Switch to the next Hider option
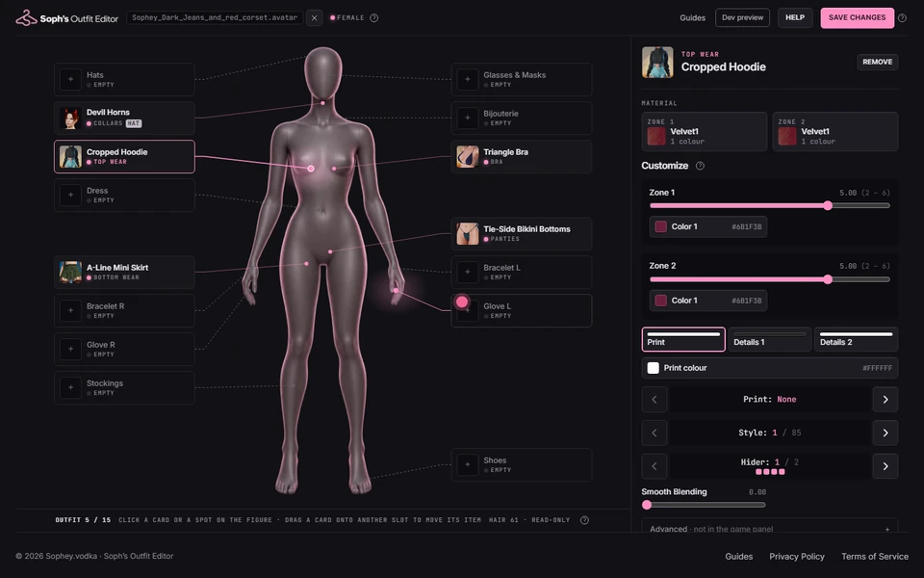 [885, 466]
